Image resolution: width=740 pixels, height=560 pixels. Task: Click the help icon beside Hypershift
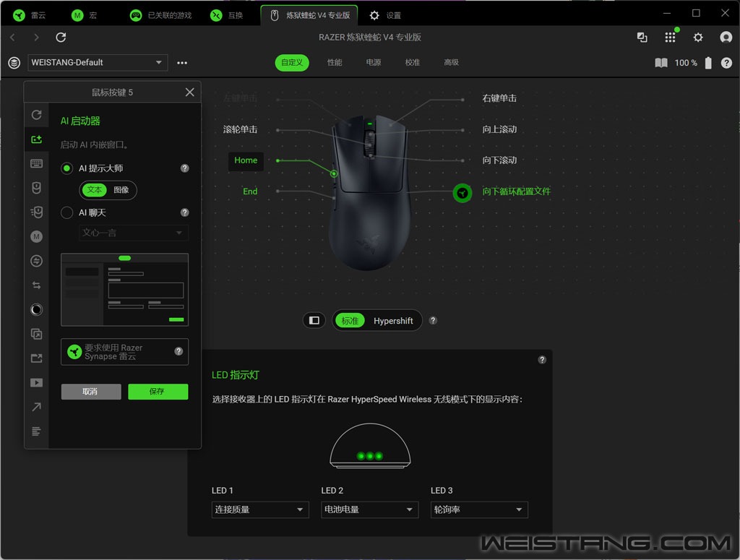[x=433, y=320]
